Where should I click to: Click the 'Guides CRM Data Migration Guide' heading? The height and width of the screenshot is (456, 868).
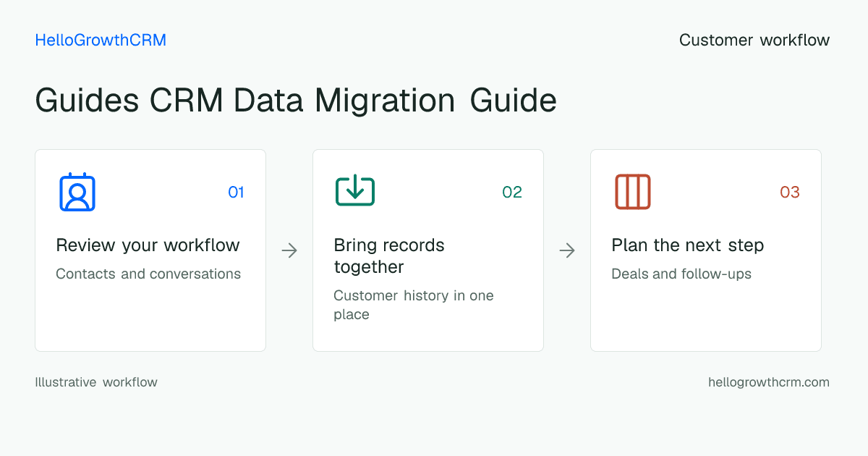(296, 101)
